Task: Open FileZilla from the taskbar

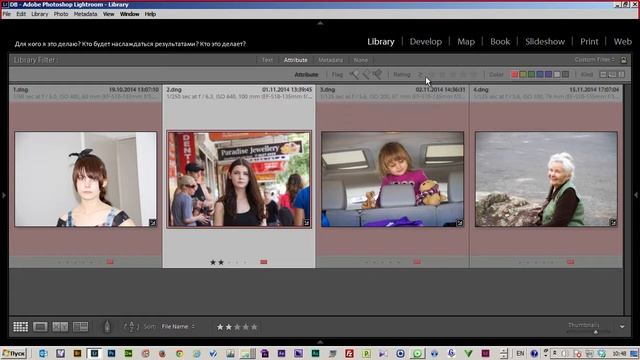Action: point(349,353)
